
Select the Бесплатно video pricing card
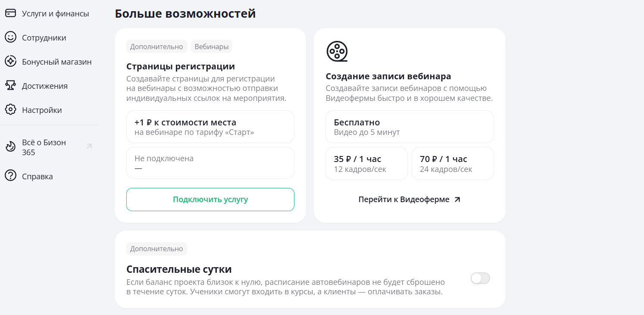[x=409, y=127]
